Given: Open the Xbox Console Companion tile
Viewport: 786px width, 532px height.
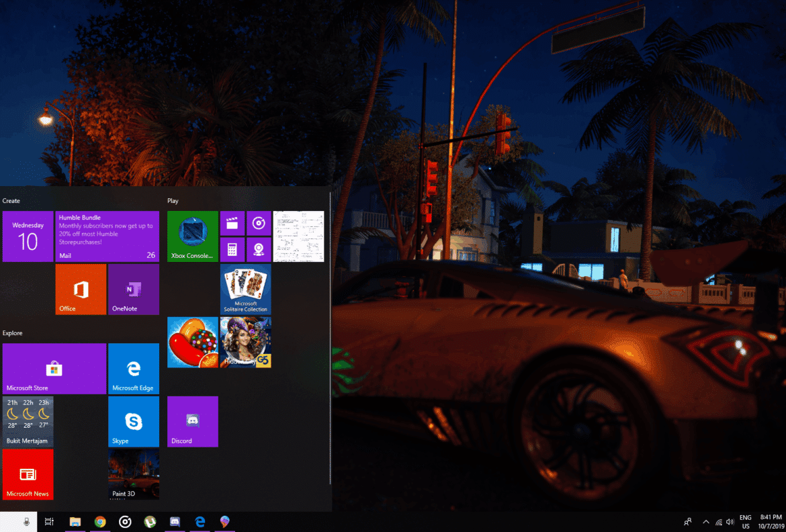Looking at the screenshot, I should point(192,236).
